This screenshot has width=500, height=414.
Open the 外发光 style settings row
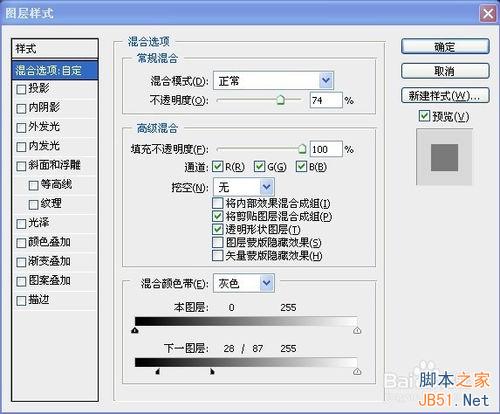click(x=55, y=127)
